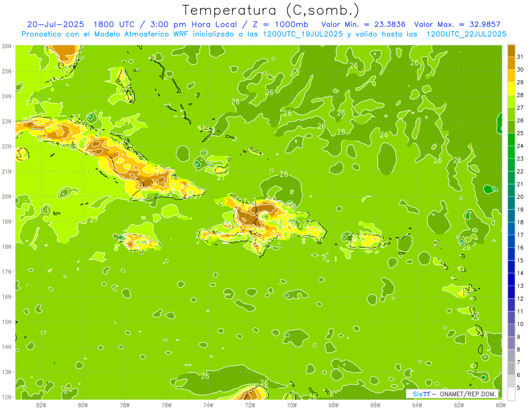Click the Valor Max. value in header

pyautogui.click(x=457, y=24)
